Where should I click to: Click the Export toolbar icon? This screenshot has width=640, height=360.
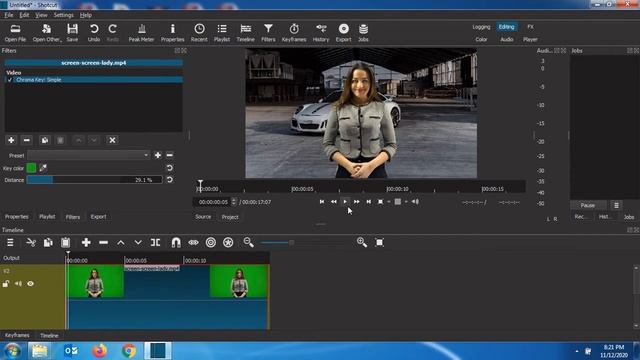pos(343,33)
